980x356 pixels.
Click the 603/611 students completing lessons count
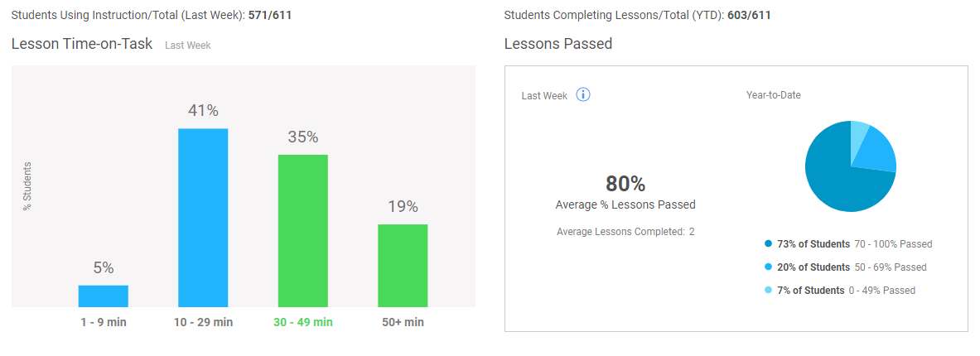tap(749, 15)
